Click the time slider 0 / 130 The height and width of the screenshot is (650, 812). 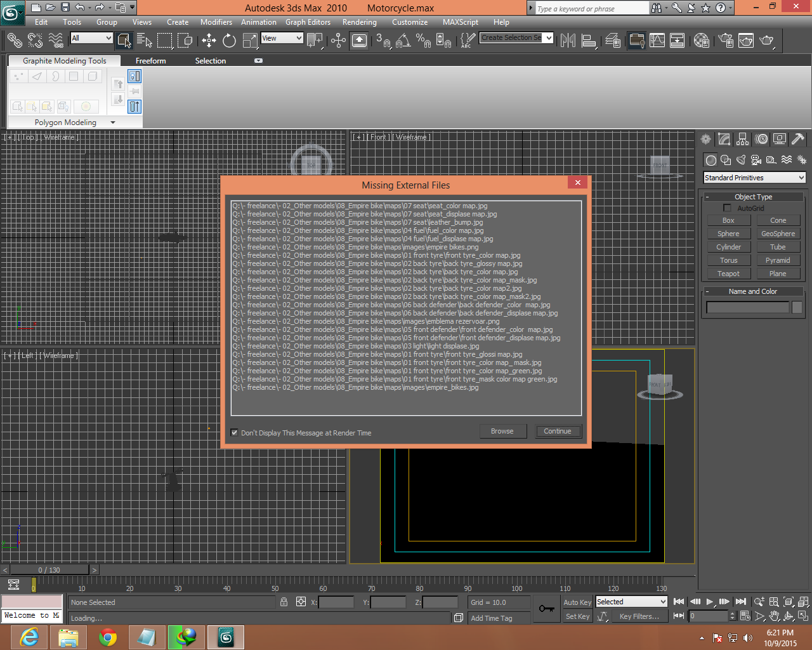(x=49, y=570)
